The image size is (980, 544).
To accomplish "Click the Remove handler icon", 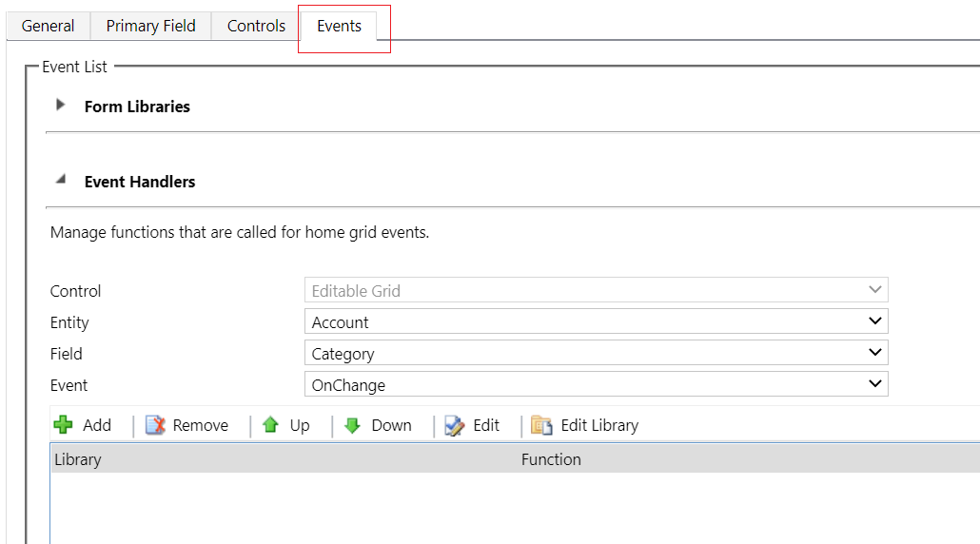I will 156,425.
